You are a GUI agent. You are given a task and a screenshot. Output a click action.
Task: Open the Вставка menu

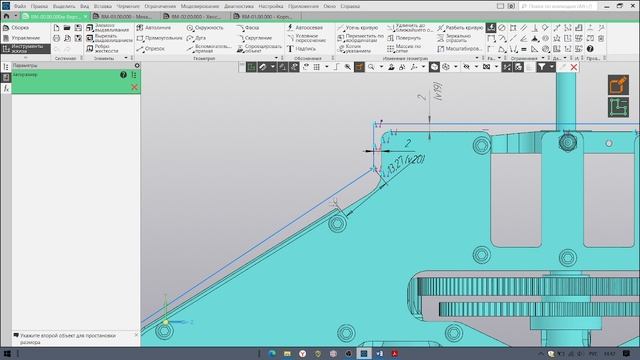(x=102, y=6)
